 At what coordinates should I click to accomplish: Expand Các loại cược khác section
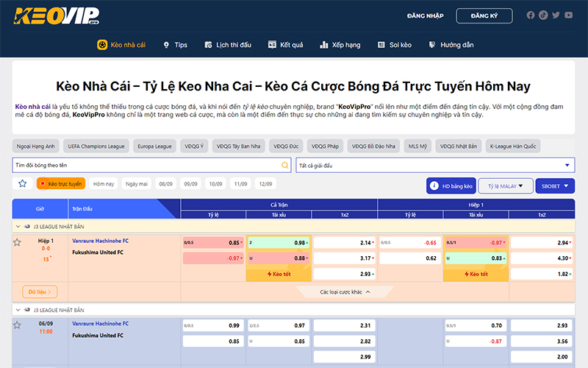coord(345,292)
